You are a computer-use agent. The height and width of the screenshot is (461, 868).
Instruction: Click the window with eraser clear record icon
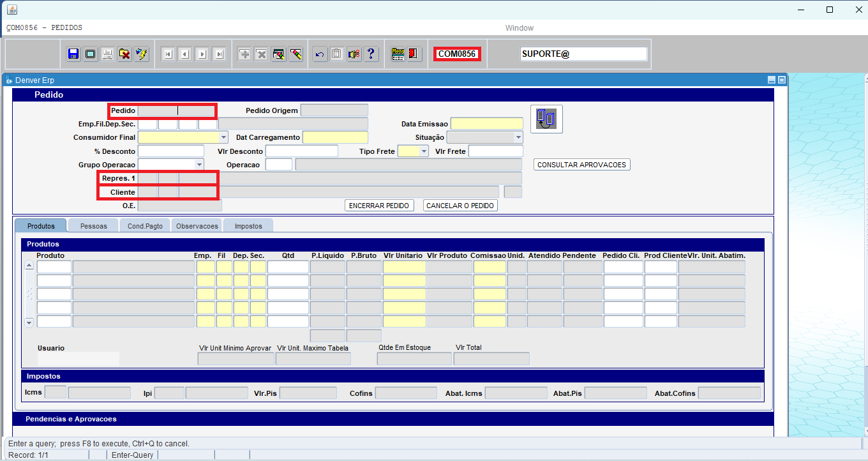[279, 54]
